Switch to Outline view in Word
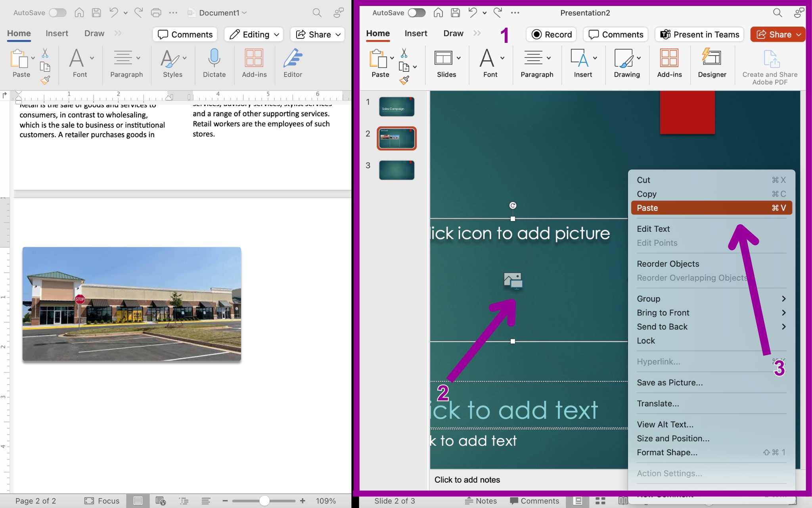 pyautogui.click(x=184, y=501)
